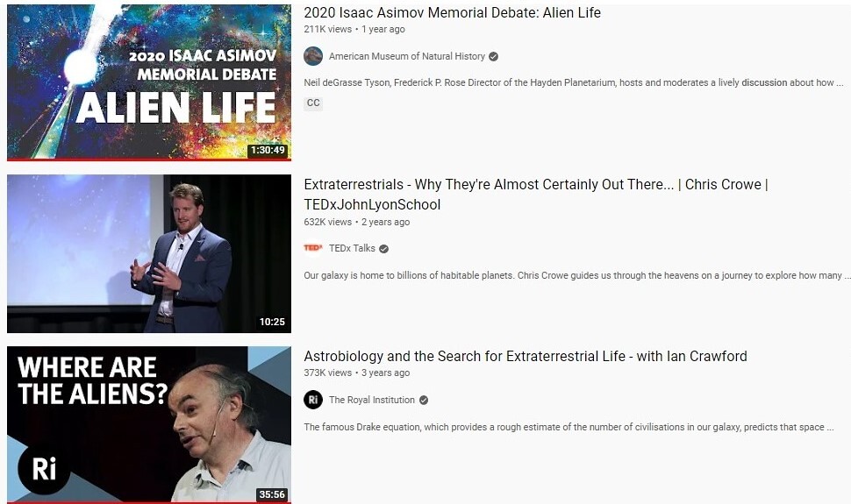Image resolution: width=851 pixels, height=504 pixels.
Task: Click watched progress bar under Alien Life thumbnail
Action: click(x=149, y=160)
